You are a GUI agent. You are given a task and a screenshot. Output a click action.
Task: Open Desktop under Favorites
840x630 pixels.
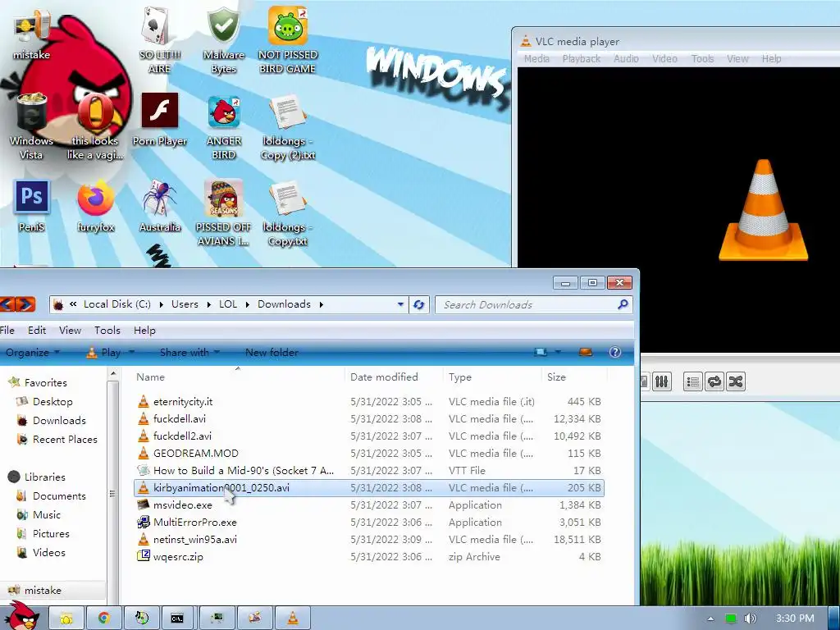pyautogui.click(x=45, y=401)
